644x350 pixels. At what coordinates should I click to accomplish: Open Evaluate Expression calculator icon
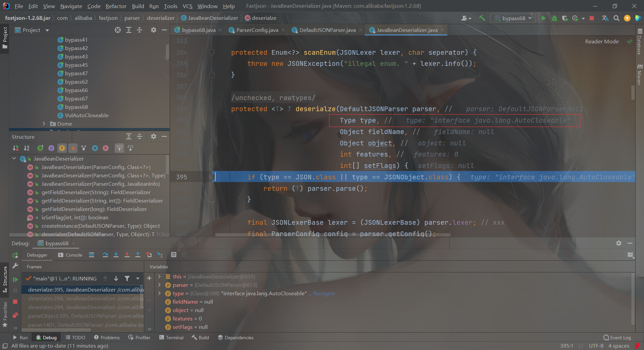pos(174,255)
